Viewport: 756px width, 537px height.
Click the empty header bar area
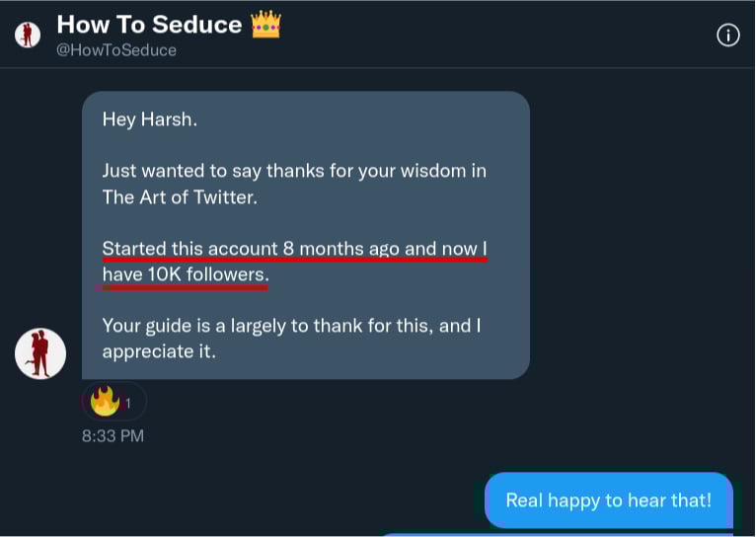click(493, 36)
